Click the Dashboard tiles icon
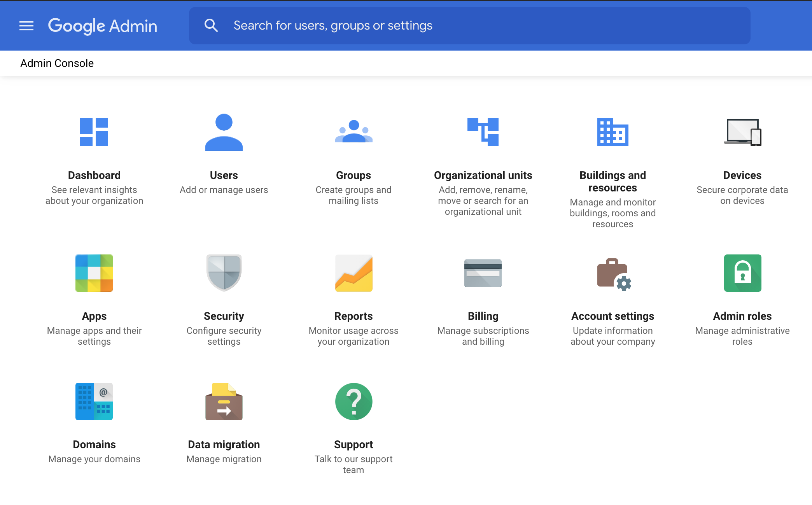Viewport: 812px width, 505px height. click(94, 132)
